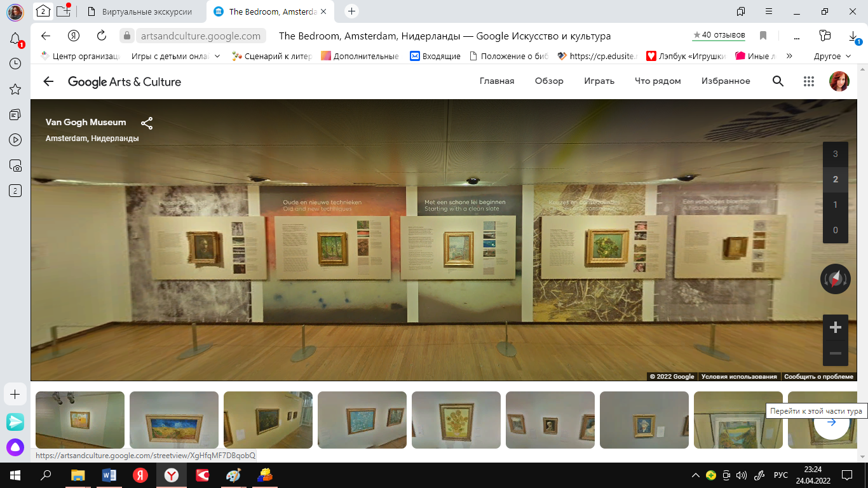The image size is (868, 488).
Task: Open the first tour thumbnail with orange painting
Action: pyautogui.click(x=80, y=420)
